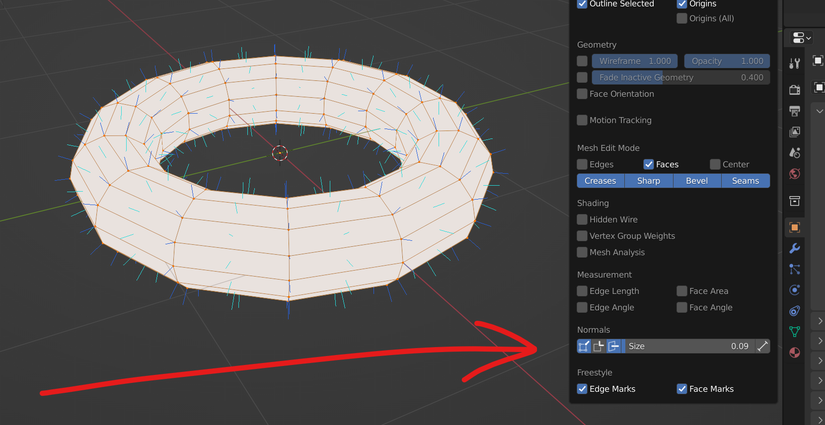Open the Object Data properties tab (green triangle)
This screenshot has height=425, width=825.
(x=795, y=331)
